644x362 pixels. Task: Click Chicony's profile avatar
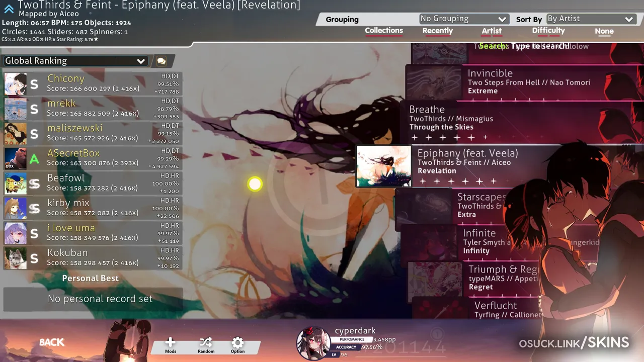point(16,84)
